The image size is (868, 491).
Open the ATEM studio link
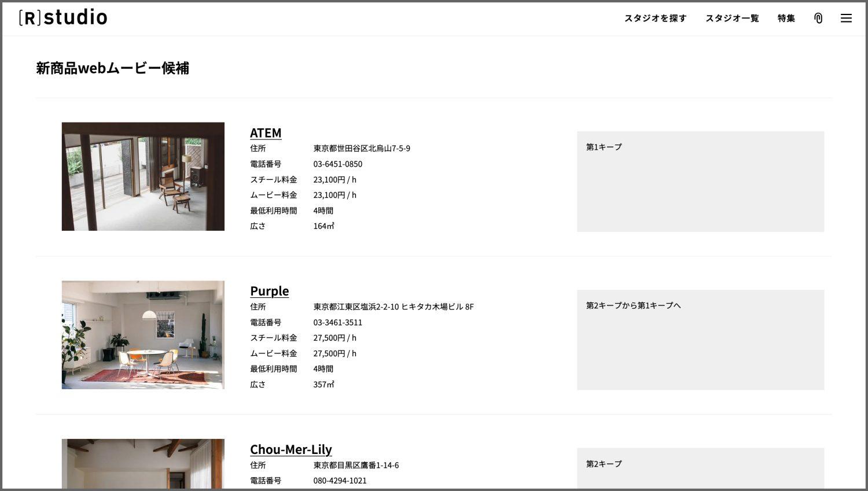pyautogui.click(x=266, y=133)
